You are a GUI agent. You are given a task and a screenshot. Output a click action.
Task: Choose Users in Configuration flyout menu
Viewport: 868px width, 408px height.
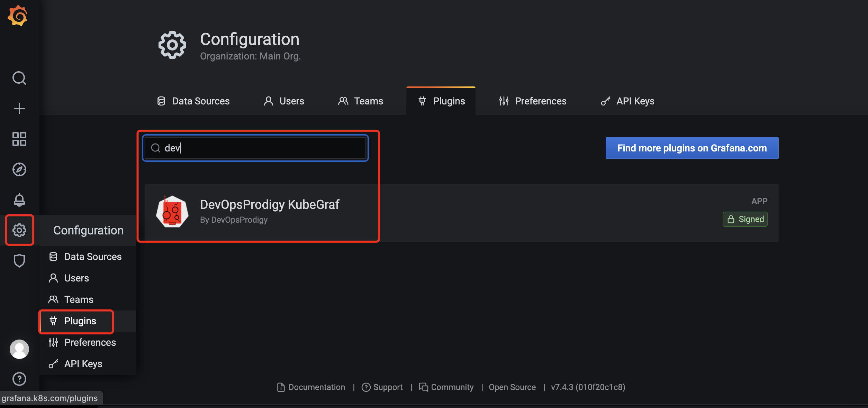point(88,278)
